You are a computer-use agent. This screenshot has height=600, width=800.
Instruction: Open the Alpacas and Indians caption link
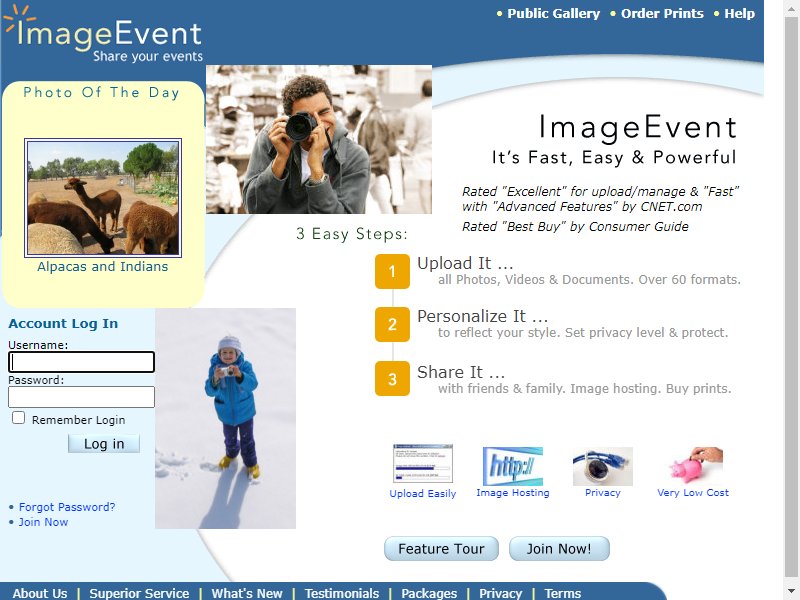[x=103, y=266]
